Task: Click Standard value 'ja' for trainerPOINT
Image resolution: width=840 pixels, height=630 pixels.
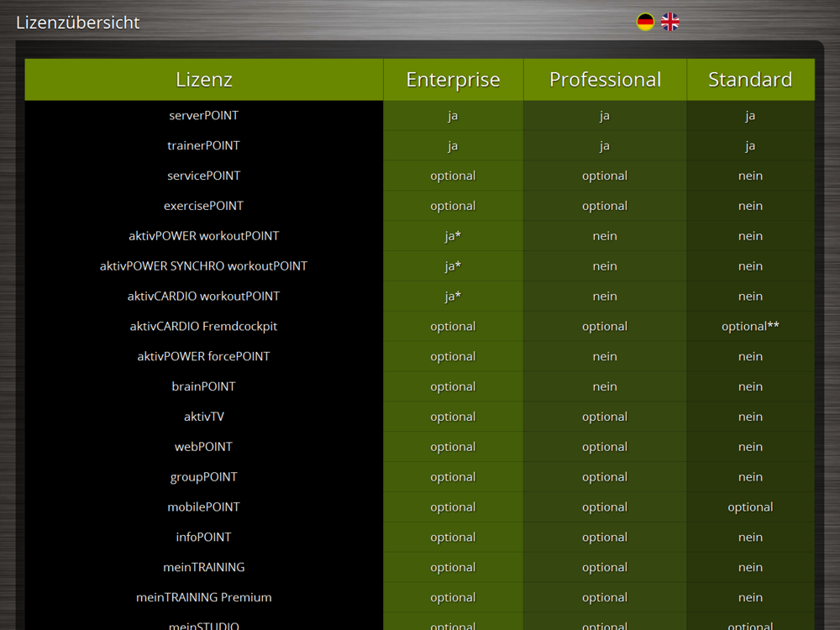Action: [750, 145]
